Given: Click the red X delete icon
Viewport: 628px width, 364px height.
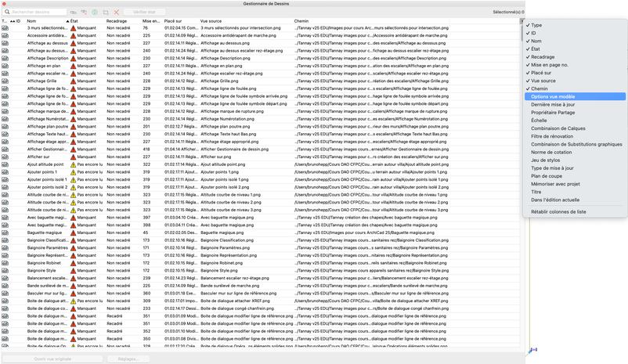Looking at the screenshot, I should pyautogui.click(x=117, y=13).
